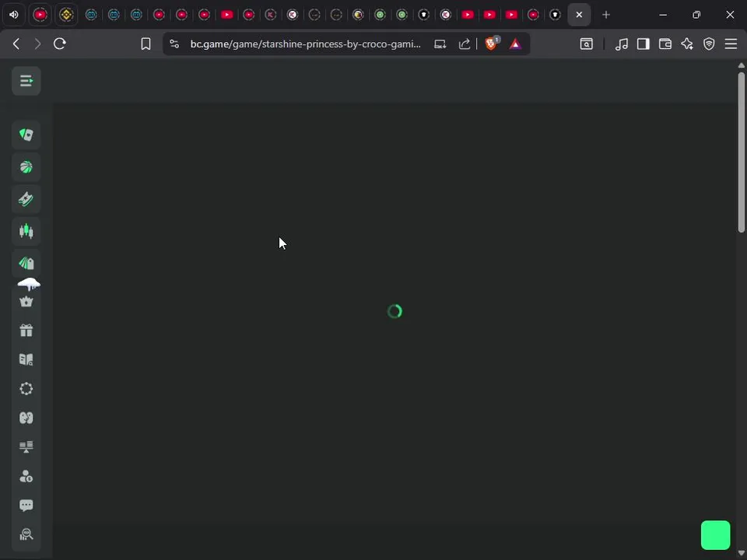Click the boxed-magnifier icon left of music note
This screenshot has width=747, height=560.
pyautogui.click(x=587, y=44)
